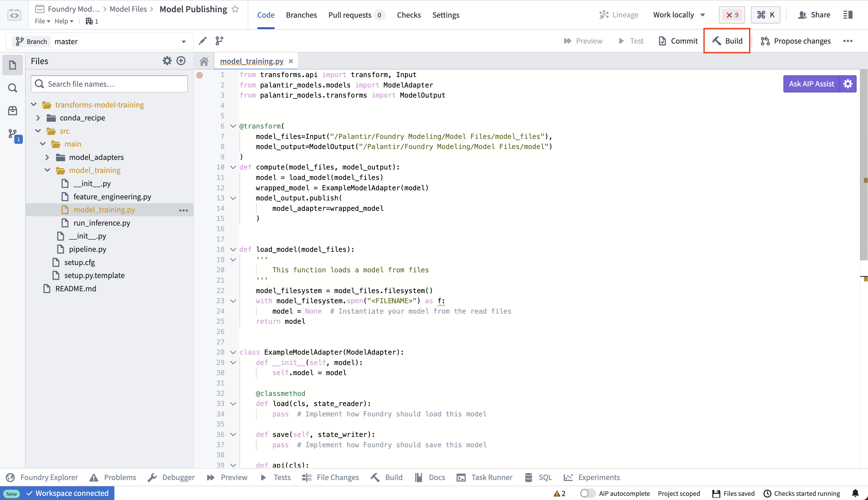Toggle breakpoint on line 1
This screenshot has height=500, width=868.
(x=199, y=75)
